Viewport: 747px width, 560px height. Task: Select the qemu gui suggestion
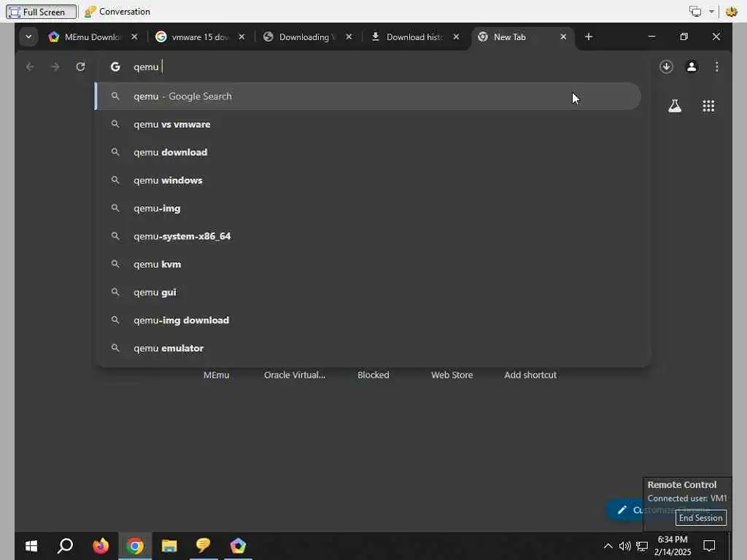(x=368, y=292)
